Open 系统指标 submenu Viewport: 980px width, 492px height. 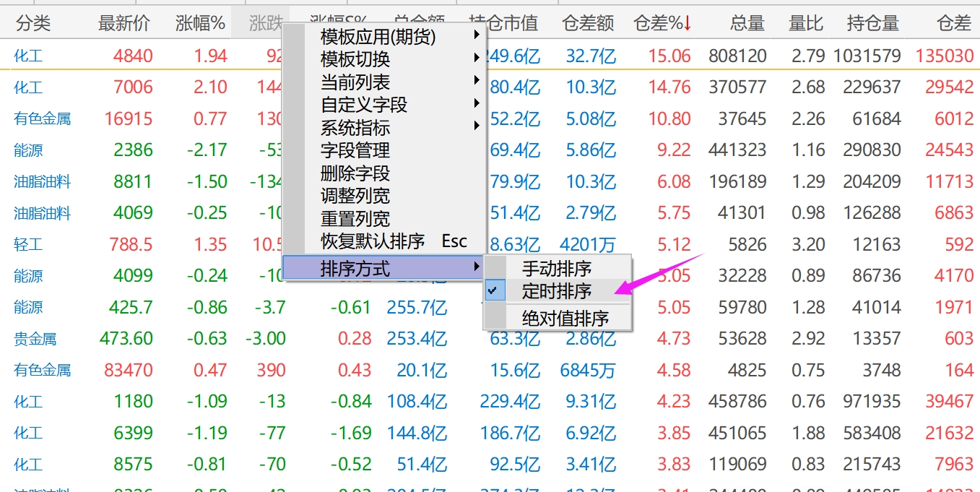[x=355, y=129]
